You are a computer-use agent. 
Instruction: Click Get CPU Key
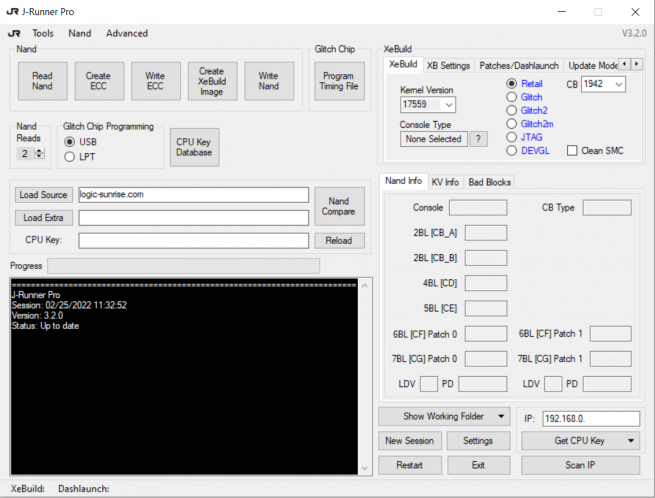(x=580, y=441)
